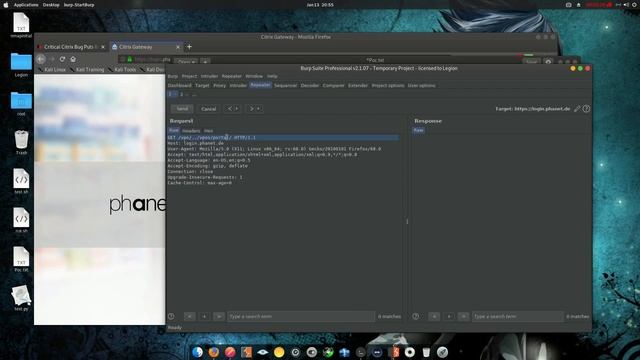This screenshot has height=360, width=640.
Task: Show the request Headers view tab
Action: pos(191,131)
